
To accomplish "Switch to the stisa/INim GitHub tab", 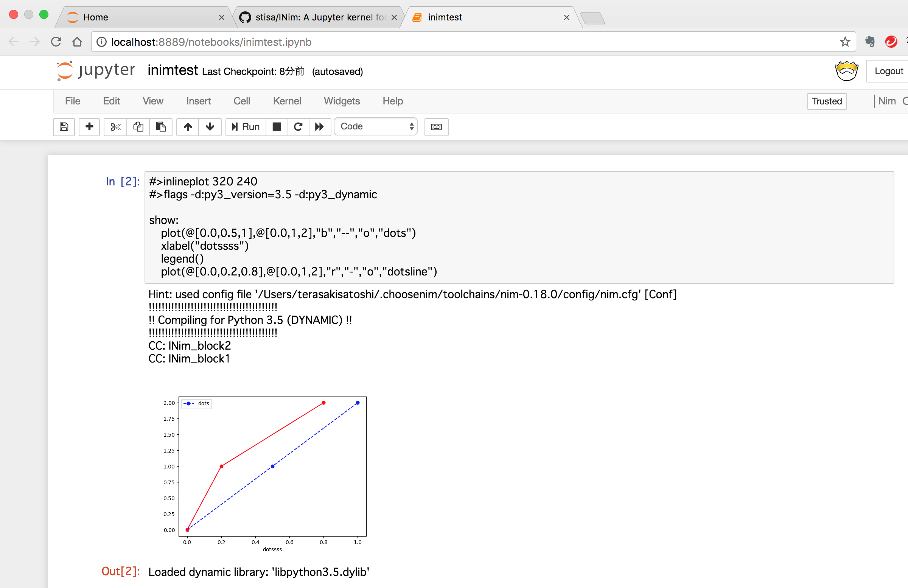I will pyautogui.click(x=317, y=17).
